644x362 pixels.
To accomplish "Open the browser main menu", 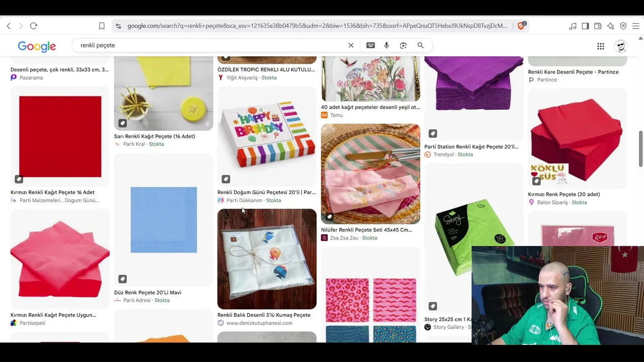I will [635, 26].
